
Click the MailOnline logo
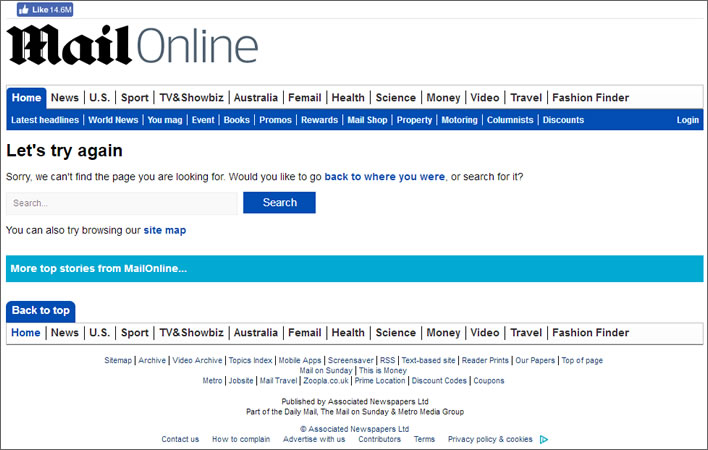tap(132, 46)
